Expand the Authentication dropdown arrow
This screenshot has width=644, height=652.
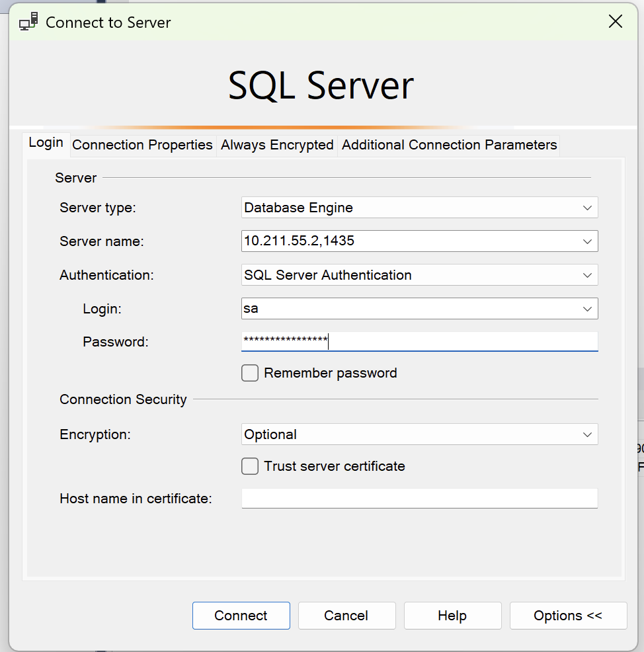587,275
